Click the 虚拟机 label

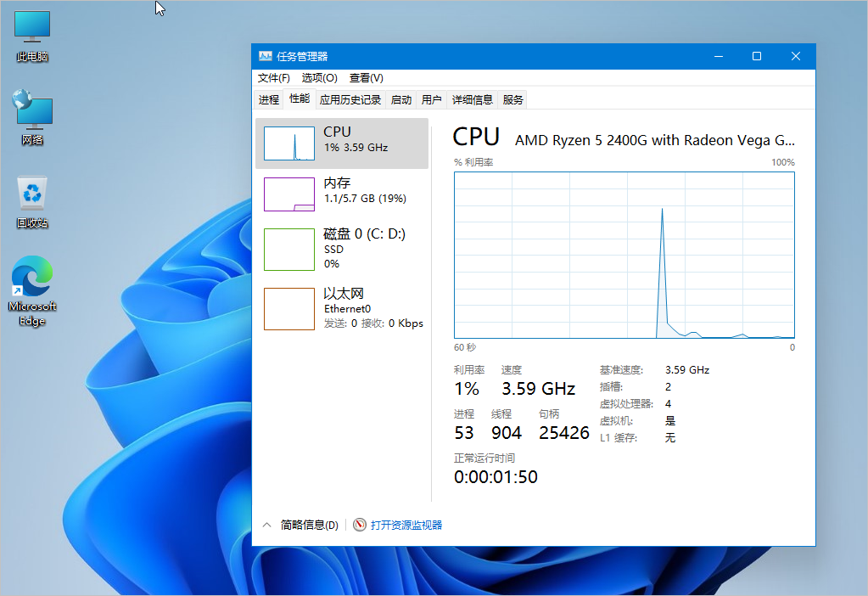616,421
